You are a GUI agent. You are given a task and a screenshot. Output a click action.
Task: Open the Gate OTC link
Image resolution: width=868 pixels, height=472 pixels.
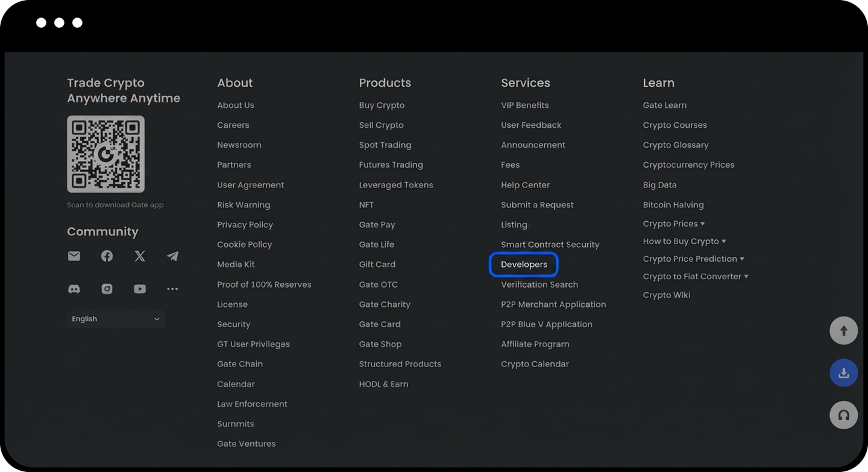379,285
